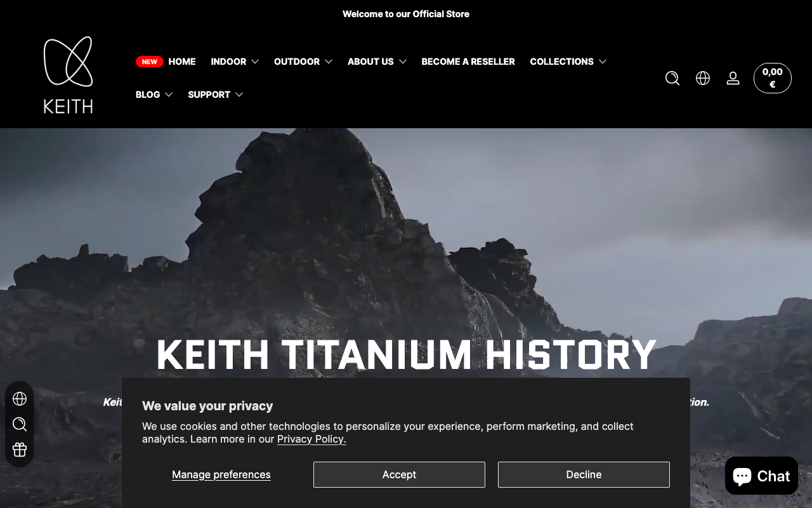Decline cookies in privacy banner
The height and width of the screenshot is (508, 812).
[x=584, y=474]
